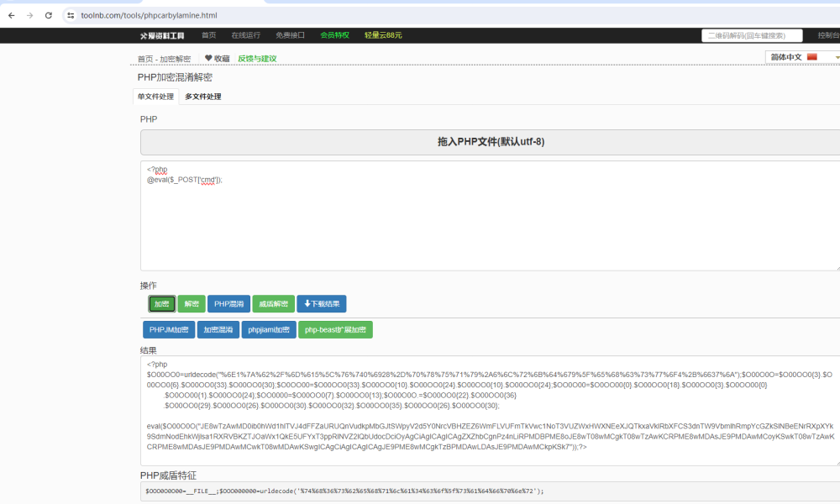Reload the page with the refresh icon

[49, 15]
